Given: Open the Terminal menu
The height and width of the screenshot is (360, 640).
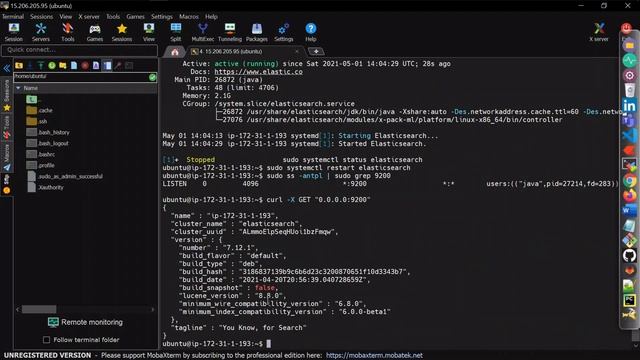Looking at the screenshot, I should [13, 17].
